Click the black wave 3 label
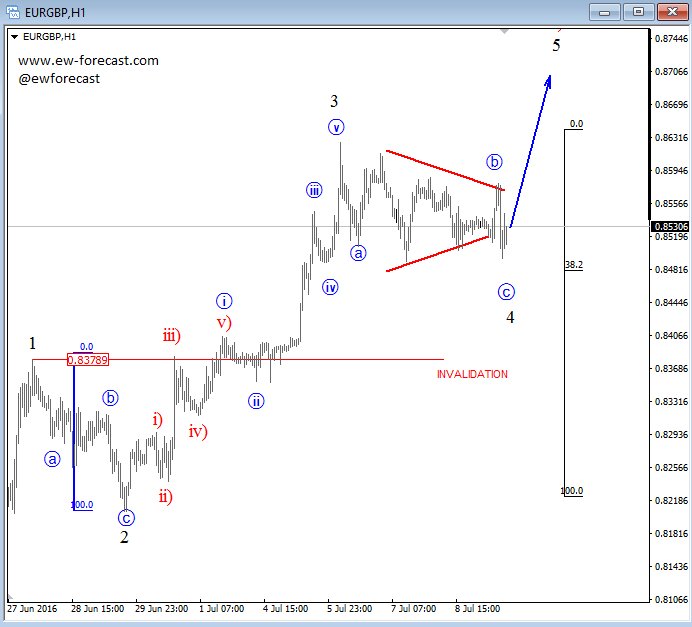The image size is (692, 627). coord(334,101)
